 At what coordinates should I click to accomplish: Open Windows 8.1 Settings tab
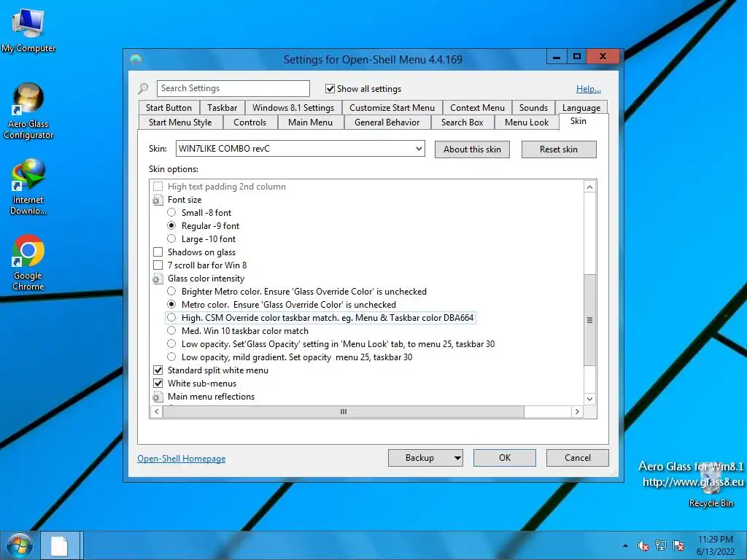(x=293, y=108)
